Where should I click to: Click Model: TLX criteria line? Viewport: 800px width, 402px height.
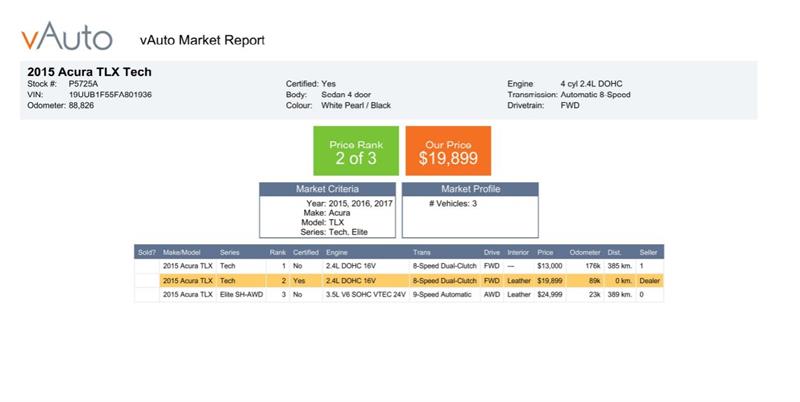pyautogui.click(x=322, y=222)
